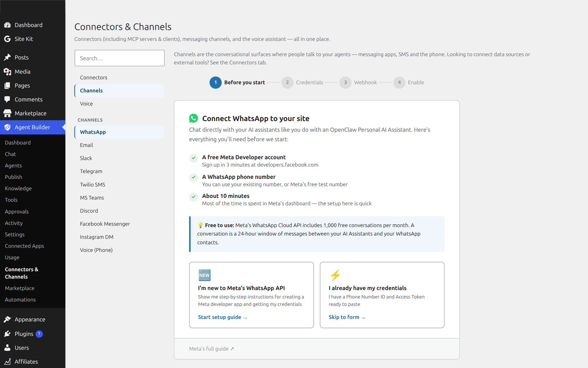Viewport: 588px width, 368px height.
Task: Click the Marketplace storefront icon
Action: click(7, 113)
